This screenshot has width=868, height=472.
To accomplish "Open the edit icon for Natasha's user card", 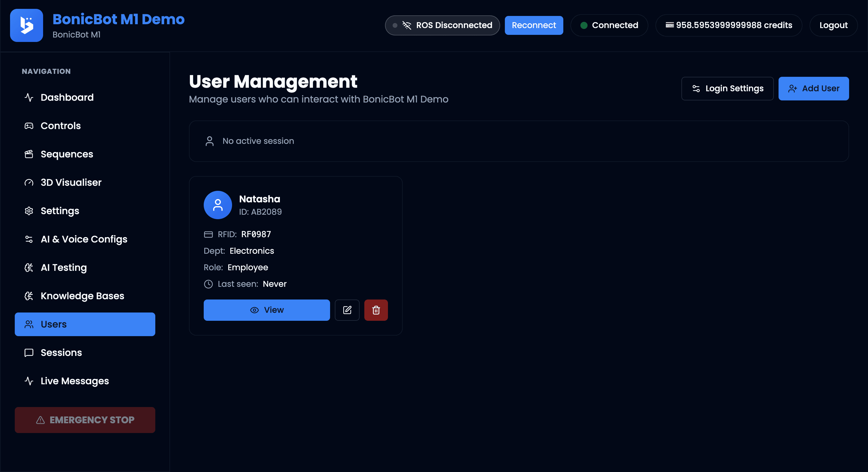I will coord(347,310).
